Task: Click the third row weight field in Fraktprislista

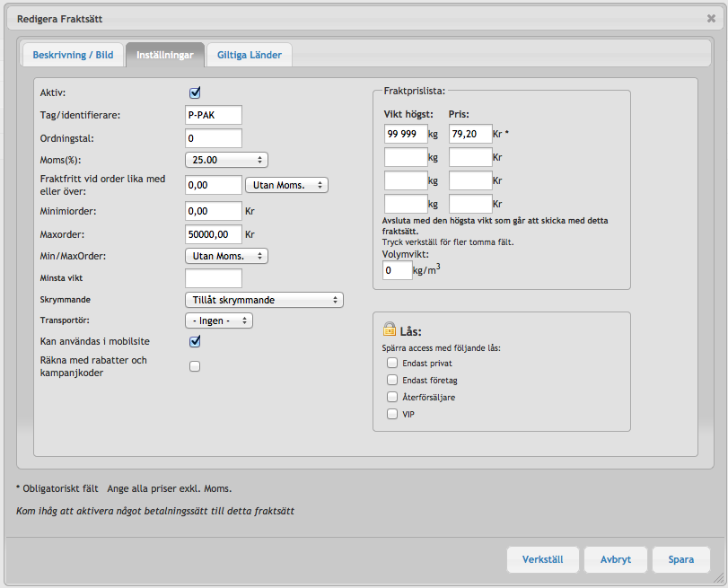Action: pos(406,180)
